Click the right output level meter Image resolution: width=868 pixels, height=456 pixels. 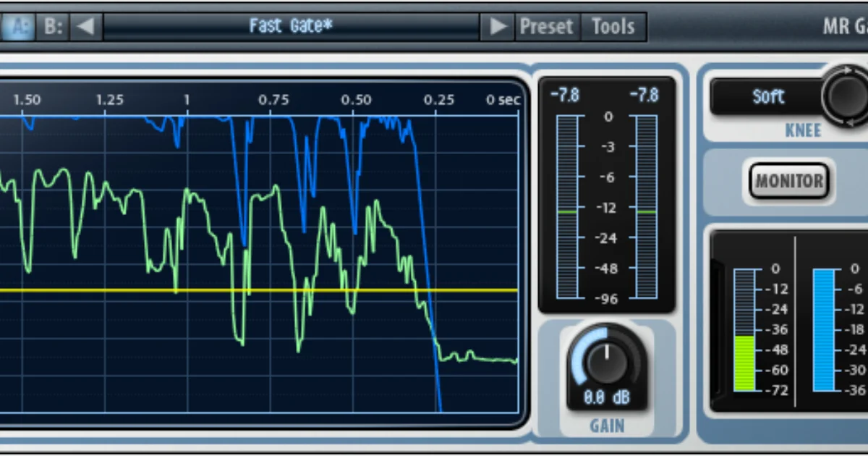coord(647,206)
